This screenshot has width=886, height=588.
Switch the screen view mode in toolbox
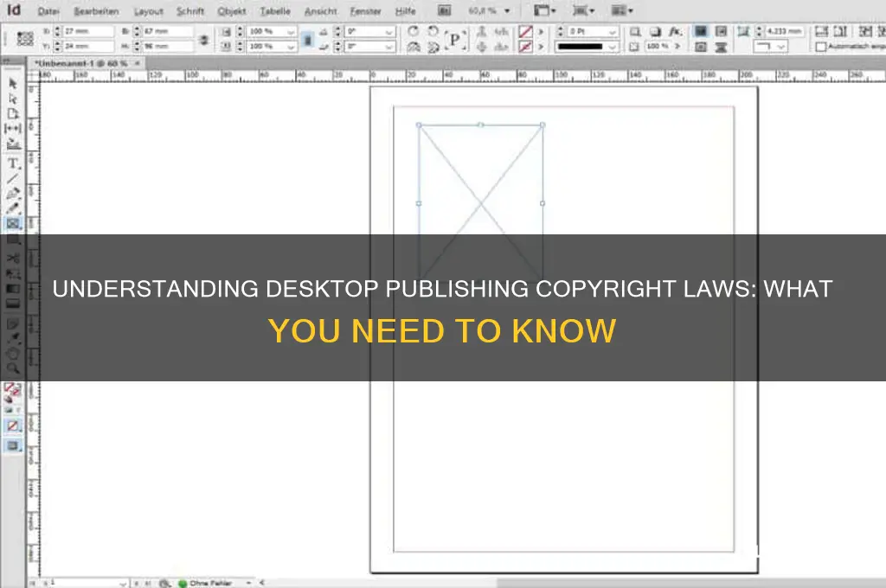pos(12,445)
